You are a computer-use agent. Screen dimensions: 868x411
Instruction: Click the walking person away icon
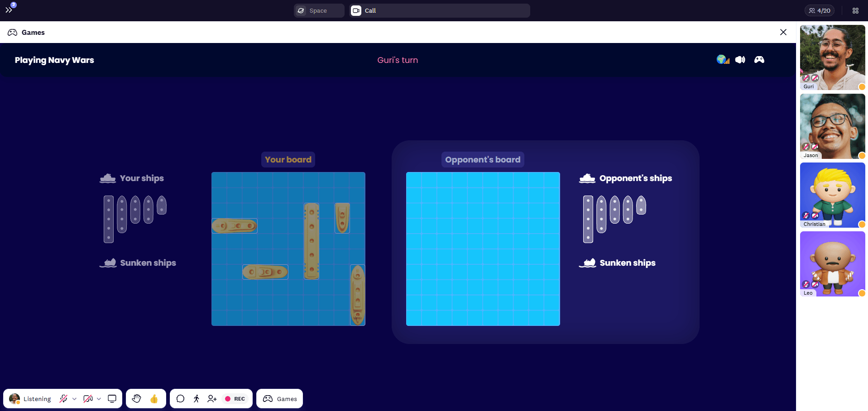196,399
